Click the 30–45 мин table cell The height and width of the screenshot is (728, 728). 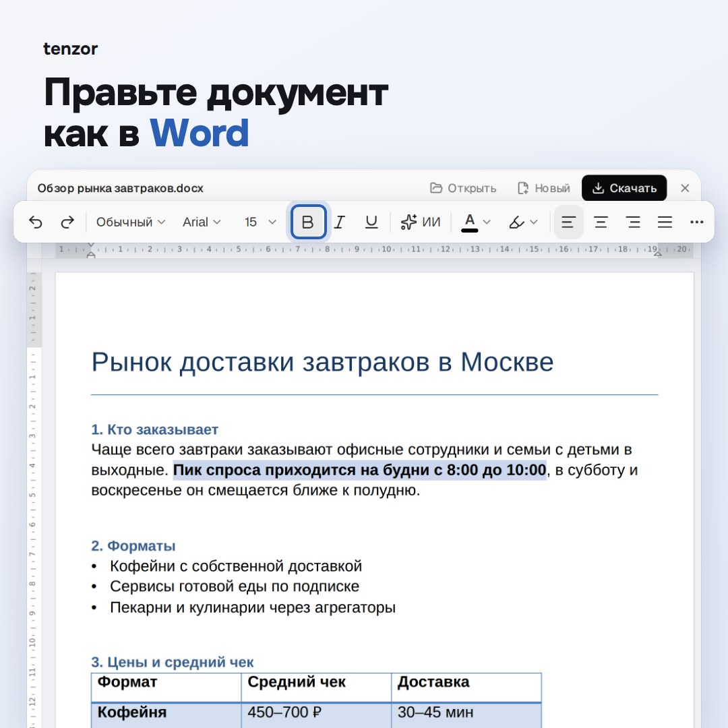click(x=466, y=715)
